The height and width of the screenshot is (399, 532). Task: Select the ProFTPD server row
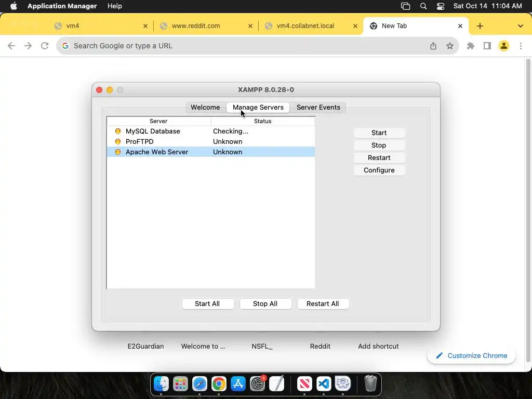[211, 141]
